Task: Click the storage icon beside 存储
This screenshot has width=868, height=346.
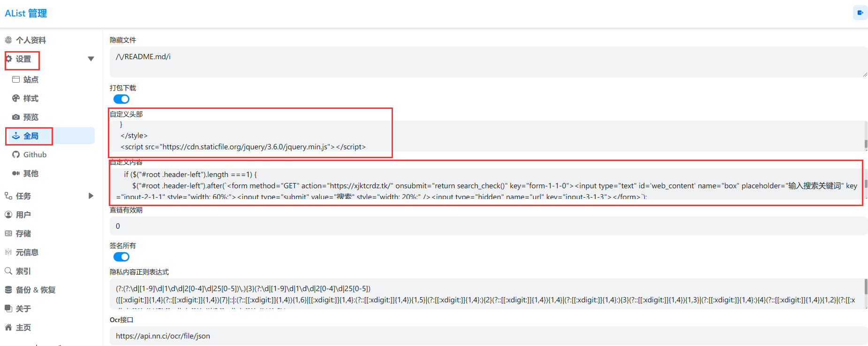Action: (8, 233)
